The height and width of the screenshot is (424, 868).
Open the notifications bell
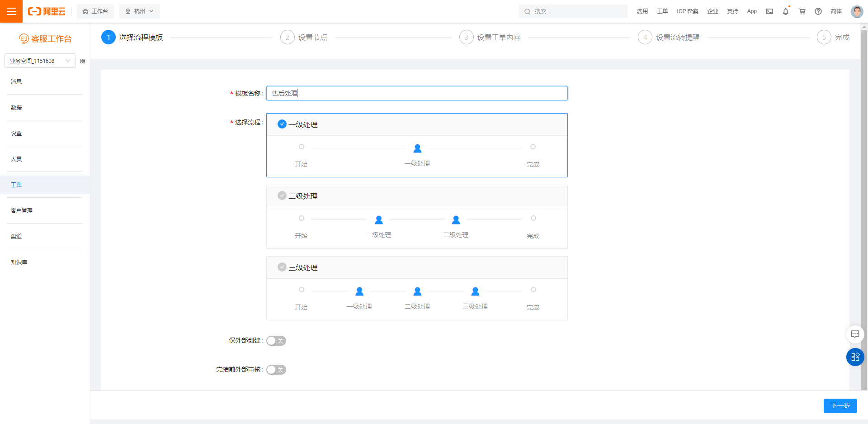coord(786,11)
